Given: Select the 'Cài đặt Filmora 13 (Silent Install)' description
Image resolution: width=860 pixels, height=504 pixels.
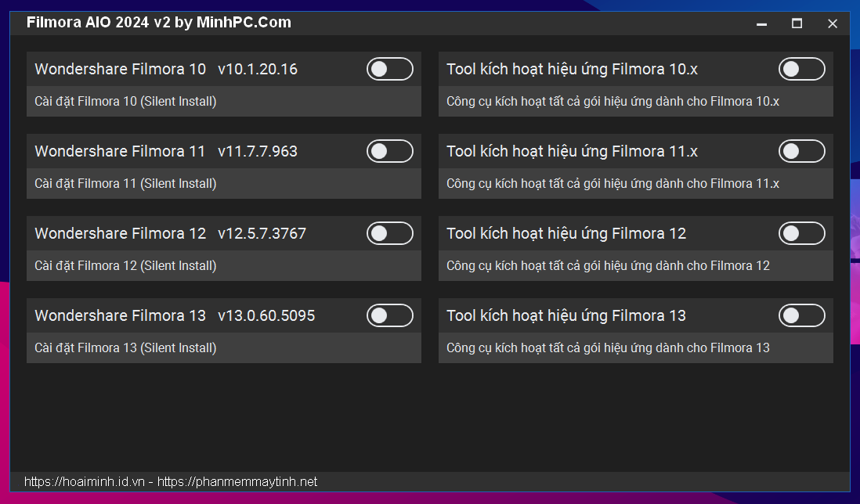Looking at the screenshot, I should tap(125, 347).
